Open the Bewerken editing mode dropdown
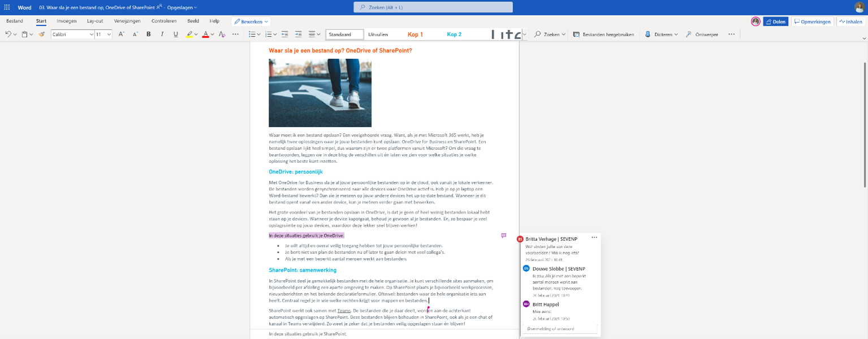Image resolution: width=868 pixels, height=339 pixels. 251,21
